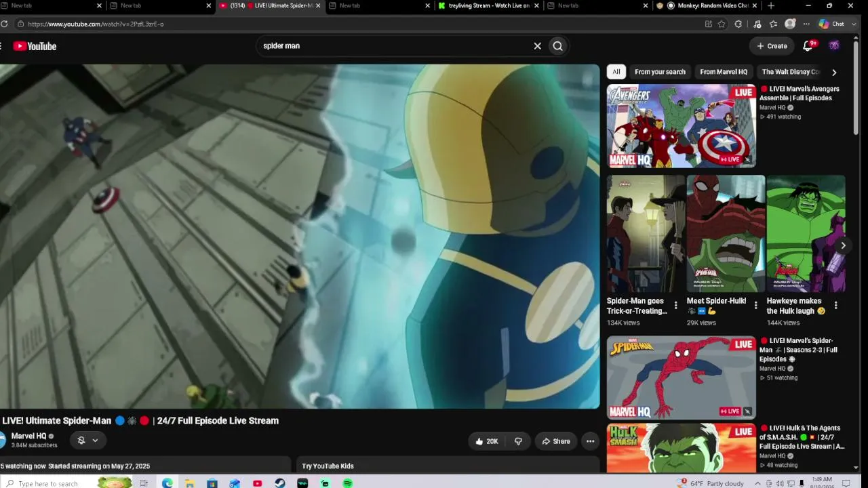868x488 pixels.
Task: Open File Explorer from the taskbar
Action: 190,483
